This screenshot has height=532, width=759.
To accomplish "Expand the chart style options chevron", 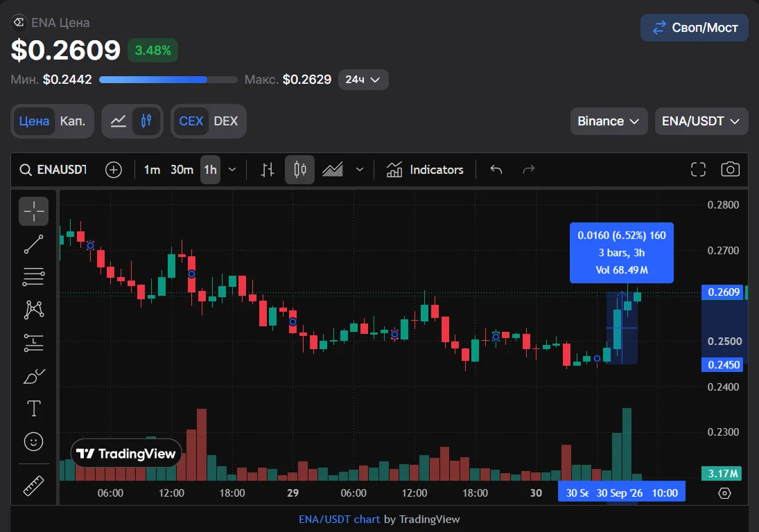I will 360,170.
